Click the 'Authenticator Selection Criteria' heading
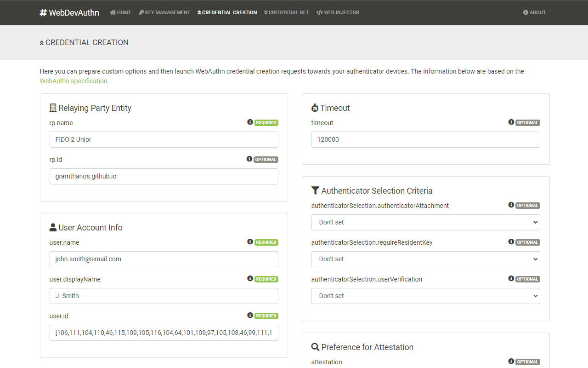Screen dimensions: 588x368 click(377, 190)
